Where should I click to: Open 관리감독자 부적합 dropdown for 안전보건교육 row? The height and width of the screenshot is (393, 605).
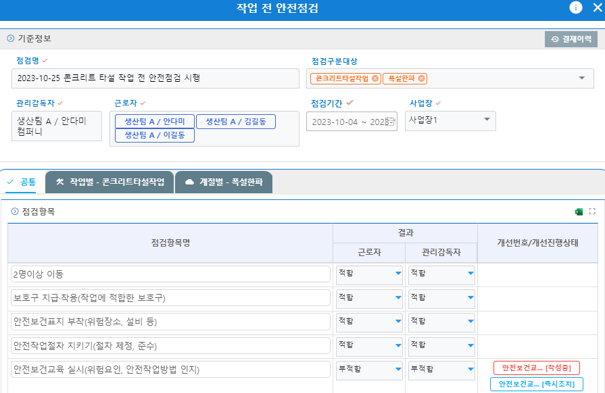[441, 370]
